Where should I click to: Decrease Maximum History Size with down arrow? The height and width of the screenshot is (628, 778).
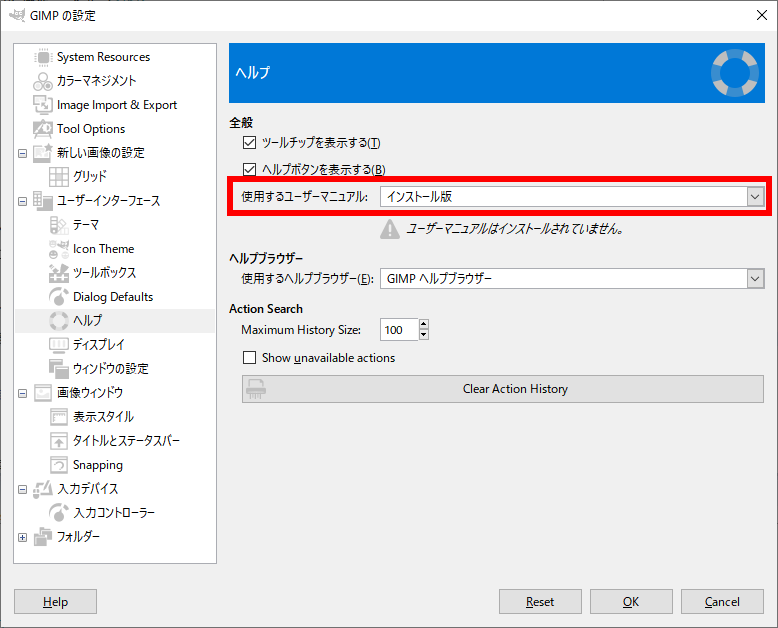tap(423, 335)
